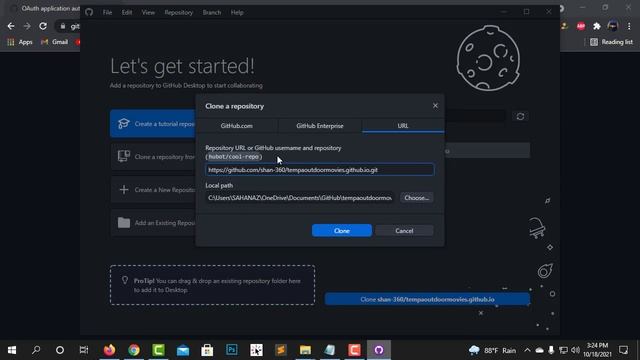Viewport: 640px width, 360px height.
Task: Switch to the GitHub.com tab
Action: (237, 126)
